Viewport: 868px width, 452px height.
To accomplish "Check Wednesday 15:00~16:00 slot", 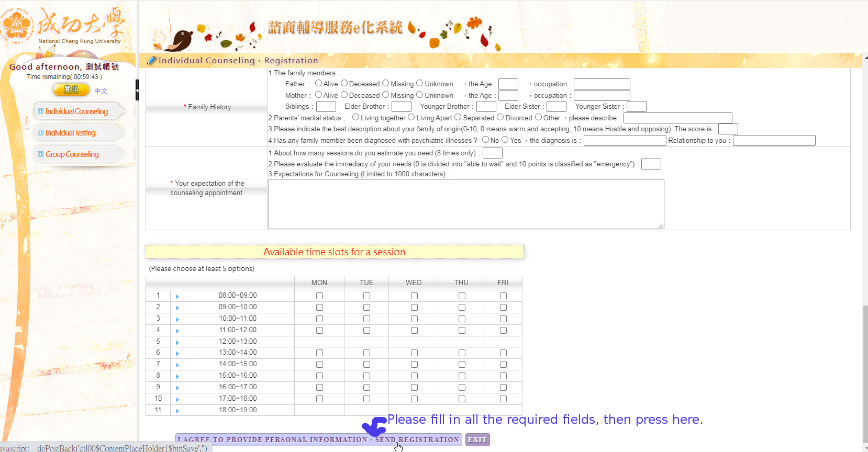I will tap(414, 376).
